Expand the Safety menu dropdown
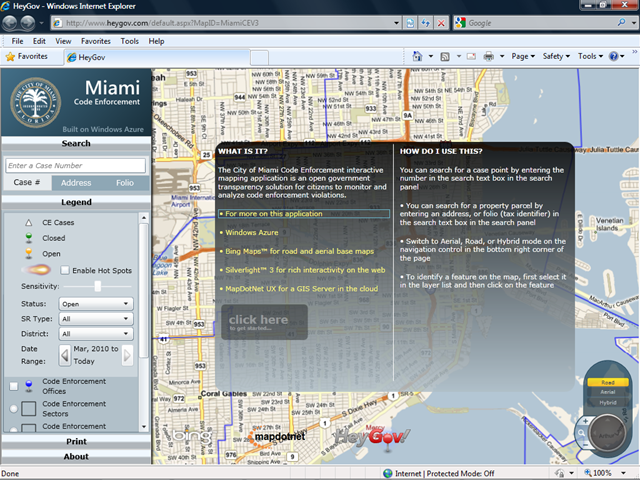The width and height of the screenshot is (640, 480). coord(556,56)
